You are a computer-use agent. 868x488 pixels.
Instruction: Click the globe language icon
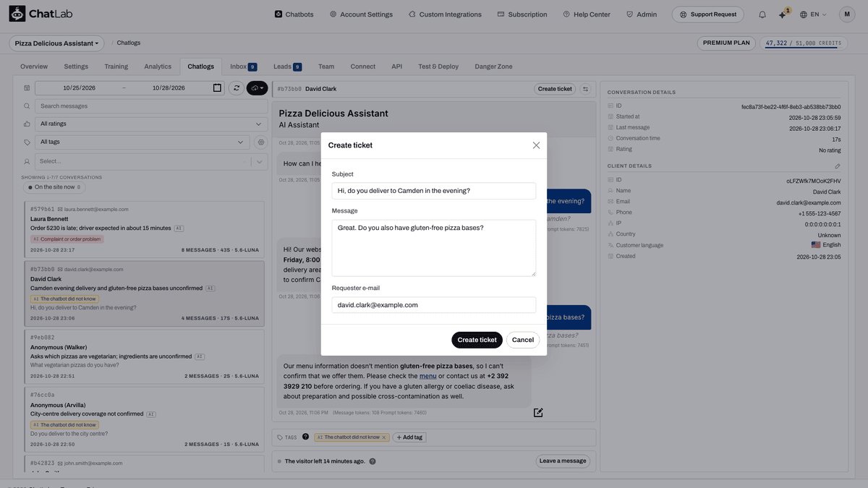803,14
